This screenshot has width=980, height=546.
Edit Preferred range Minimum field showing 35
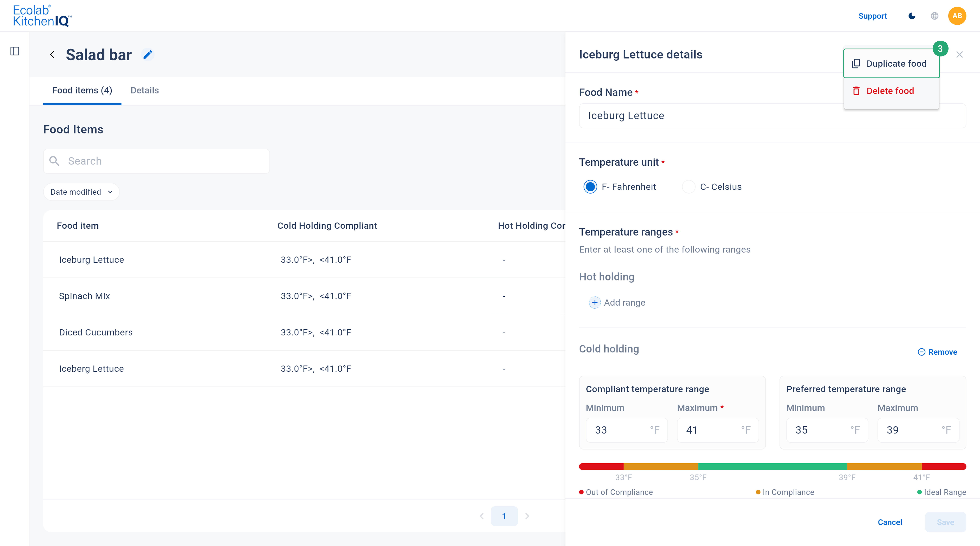[827, 430]
